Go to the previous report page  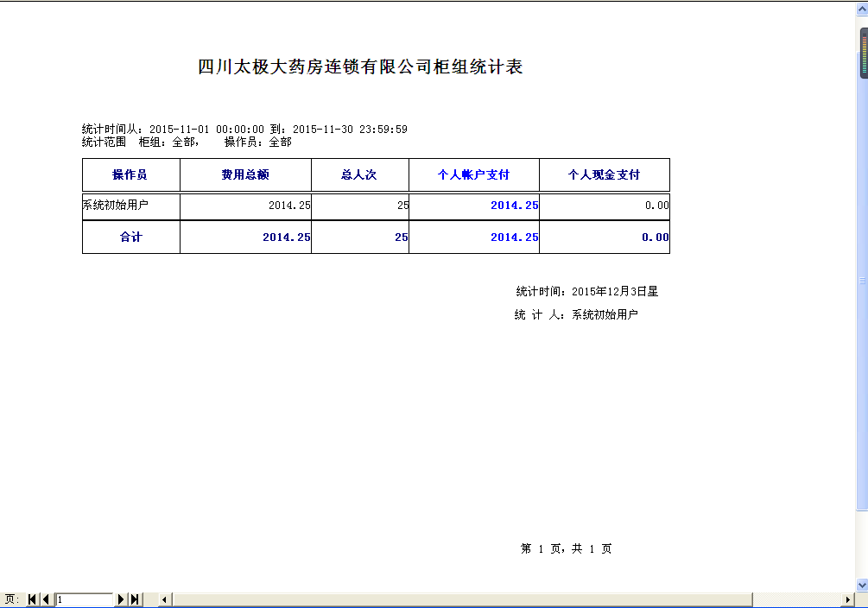tap(46, 599)
